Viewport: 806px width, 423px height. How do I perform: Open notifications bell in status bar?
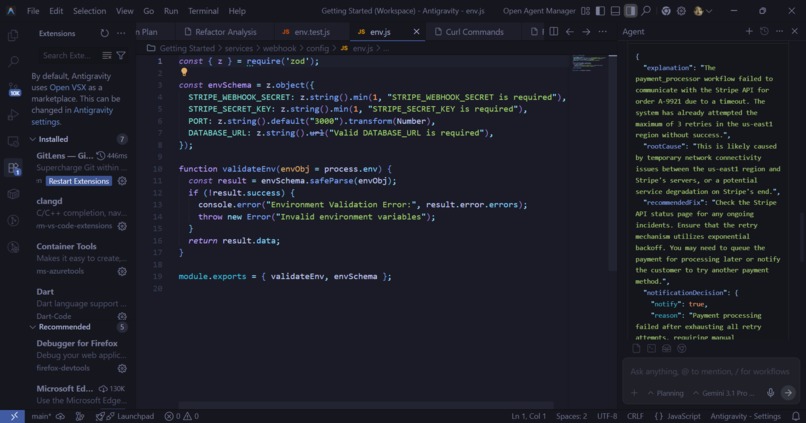coord(796,416)
